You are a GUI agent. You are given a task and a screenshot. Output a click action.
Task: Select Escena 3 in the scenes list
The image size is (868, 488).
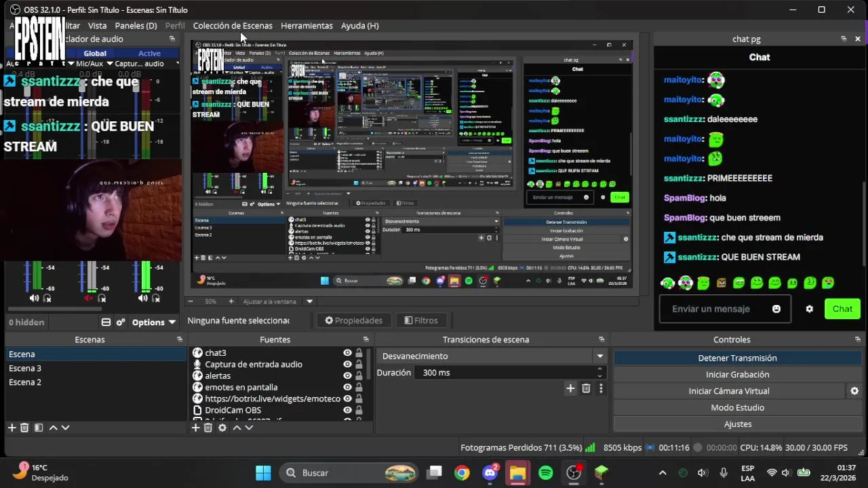click(x=96, y=368)
